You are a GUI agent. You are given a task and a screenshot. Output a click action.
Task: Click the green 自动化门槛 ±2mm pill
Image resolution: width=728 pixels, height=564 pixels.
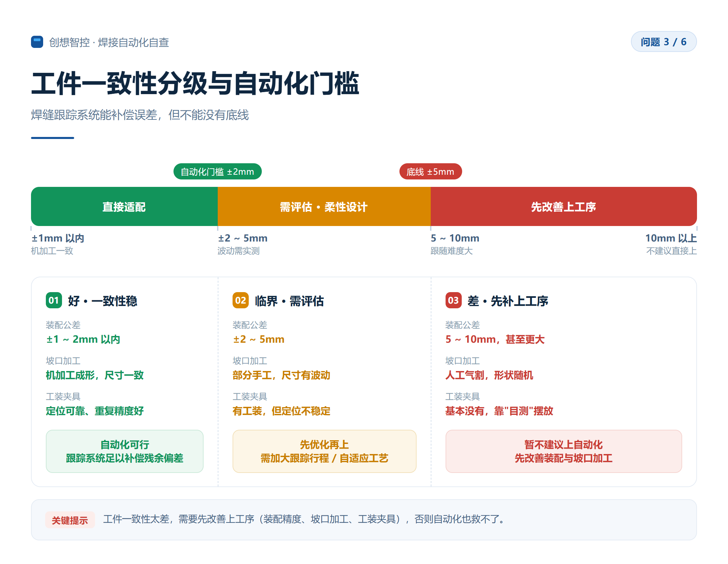[x=217, y=171]
